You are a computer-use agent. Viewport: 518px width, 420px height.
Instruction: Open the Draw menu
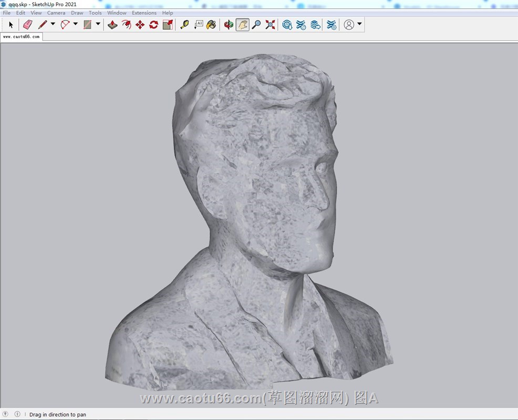click(x=77, y=13)
